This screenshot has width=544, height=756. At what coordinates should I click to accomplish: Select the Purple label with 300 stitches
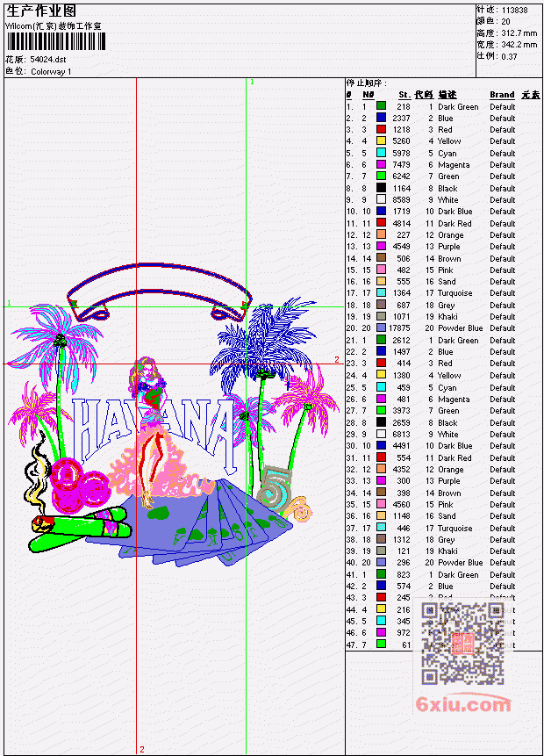click(448, 480)
